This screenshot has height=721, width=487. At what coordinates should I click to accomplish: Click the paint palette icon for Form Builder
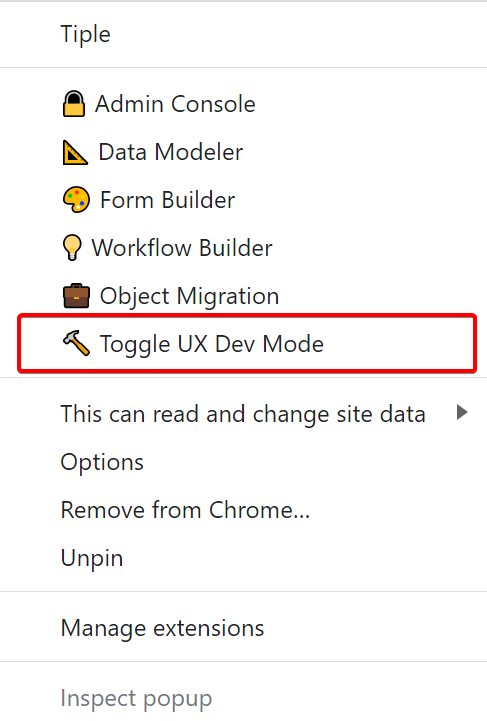[x=76, y=200]
